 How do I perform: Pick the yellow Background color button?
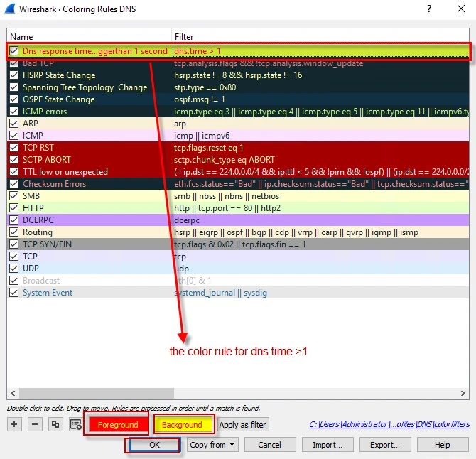click(x=183, y=425)
